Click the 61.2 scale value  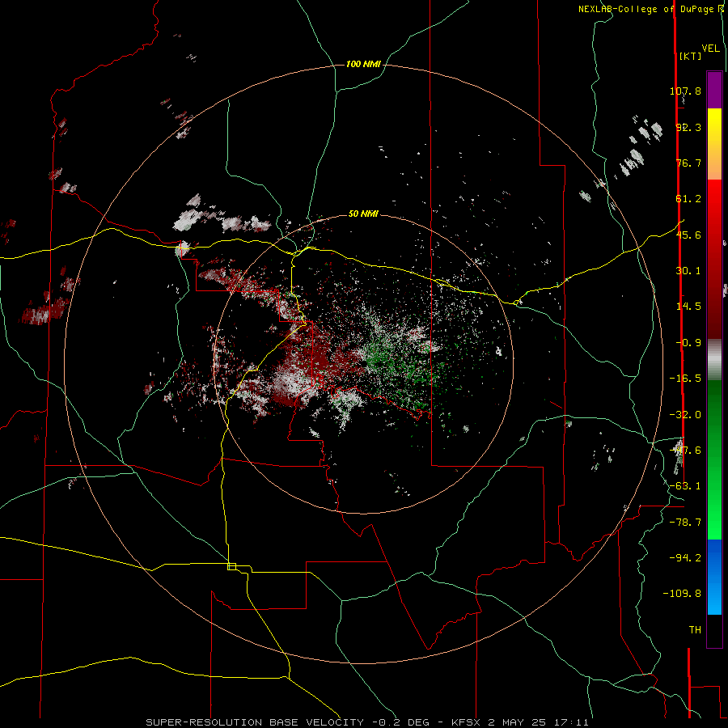pos(688,199)
